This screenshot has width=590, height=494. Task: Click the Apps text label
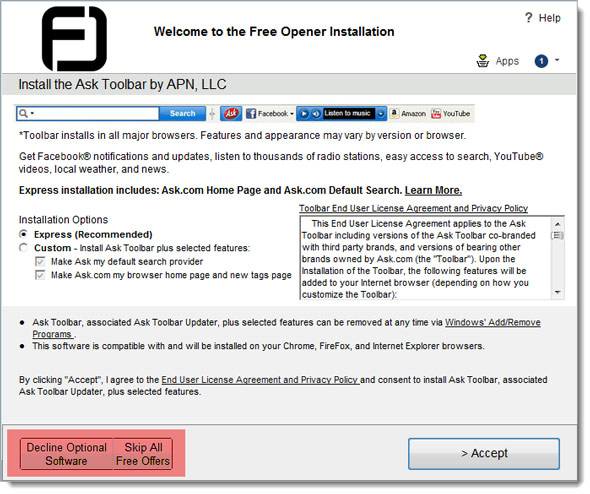click(507, 61)
